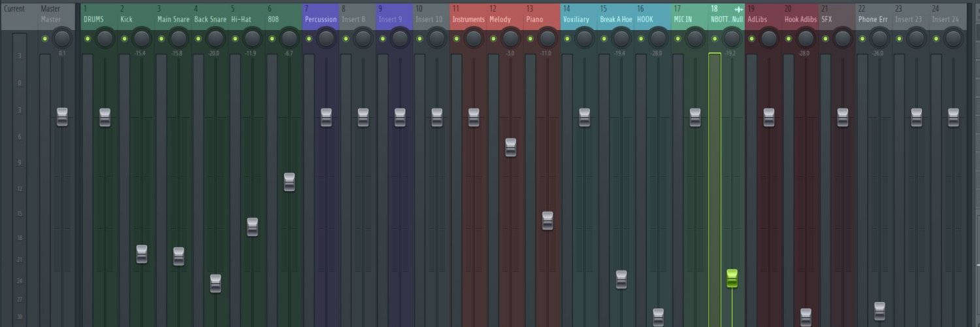Viewport: 980px width, 327px height.
Task: Mute the Melody track
Action: 493,39
